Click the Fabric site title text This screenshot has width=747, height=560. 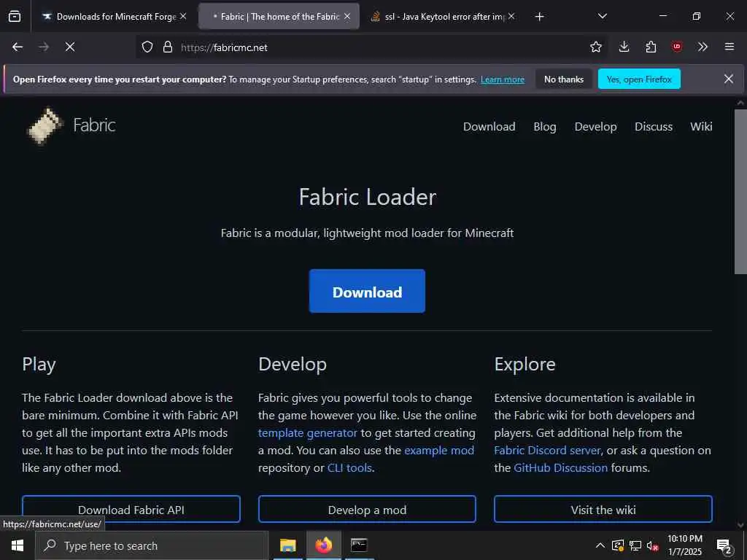click(94, 125)
